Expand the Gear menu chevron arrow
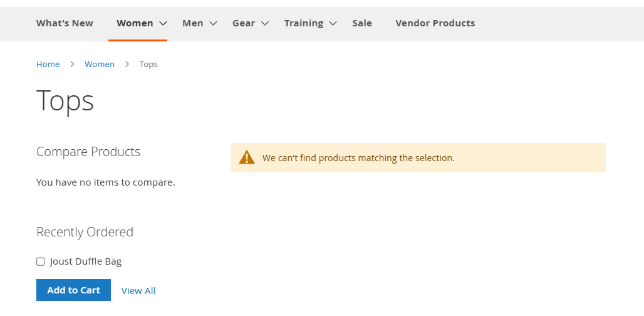644x316 pixels. pos(265,23)
